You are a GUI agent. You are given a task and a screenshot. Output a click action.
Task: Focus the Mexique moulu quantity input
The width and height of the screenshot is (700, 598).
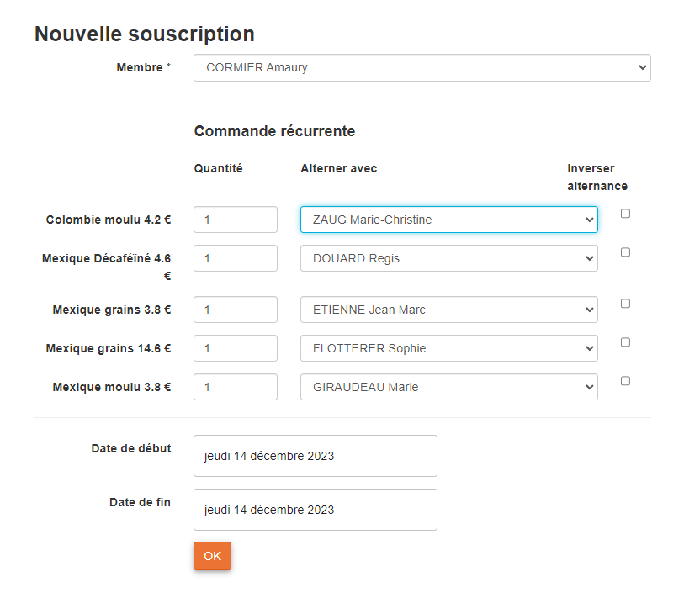(235, 387)
